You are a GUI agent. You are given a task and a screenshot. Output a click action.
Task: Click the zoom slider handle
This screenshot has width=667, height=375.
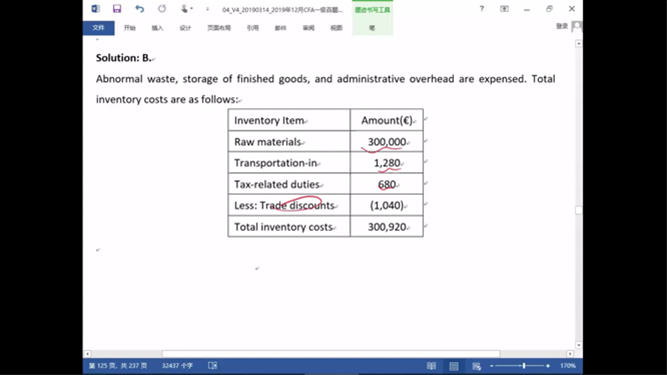coord(524,366)
